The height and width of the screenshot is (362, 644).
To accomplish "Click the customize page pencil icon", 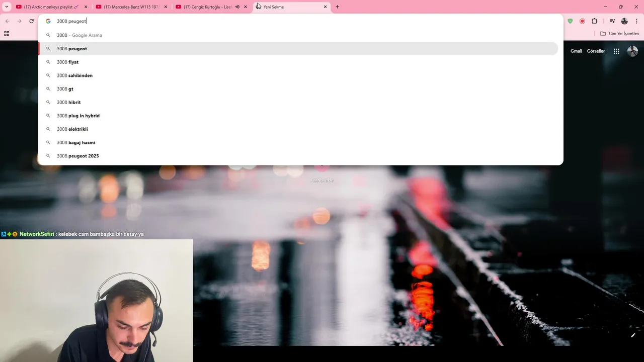I will (633, 335).
